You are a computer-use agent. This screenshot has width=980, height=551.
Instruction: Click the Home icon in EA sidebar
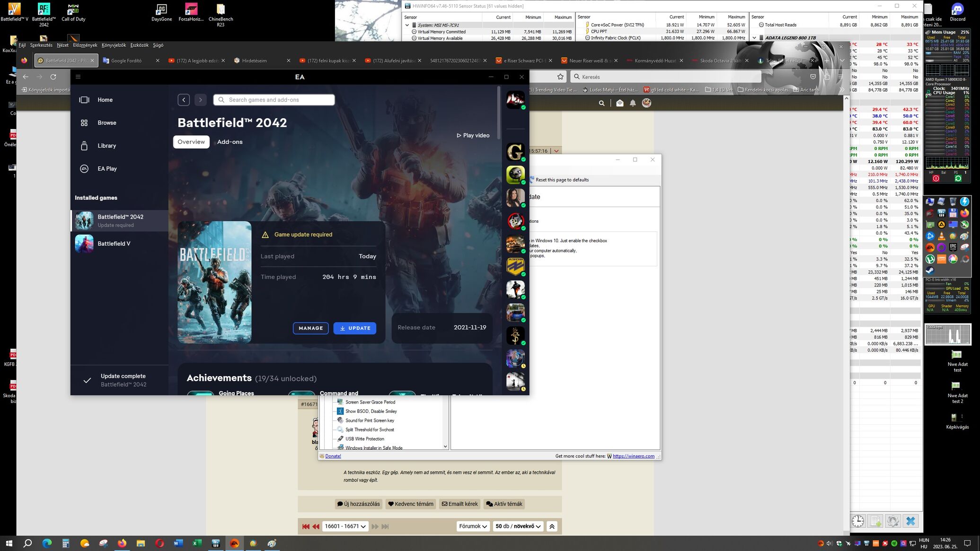point(84,100)
